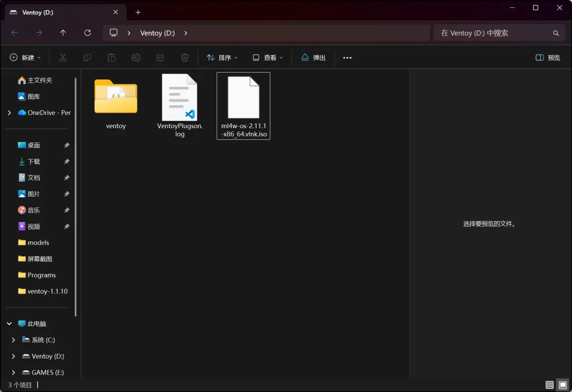Click the Share icon in toolbar
The width and height of the screenshot is (572, 392).
coord(160,58)
